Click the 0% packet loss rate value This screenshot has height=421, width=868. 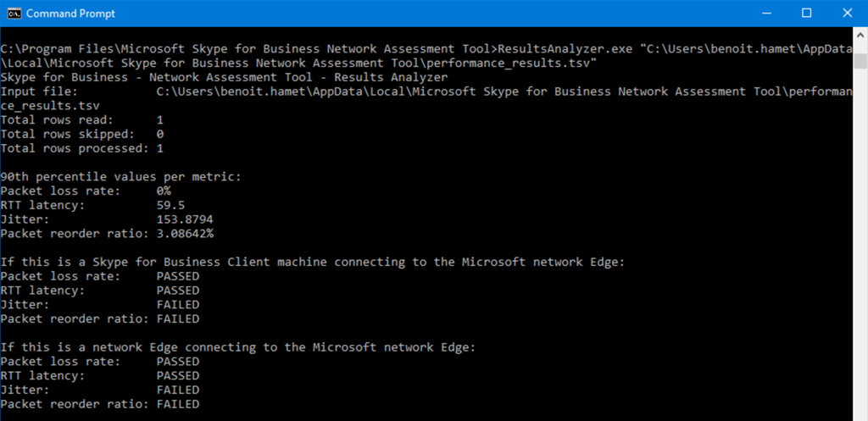(x=164, y=191)
